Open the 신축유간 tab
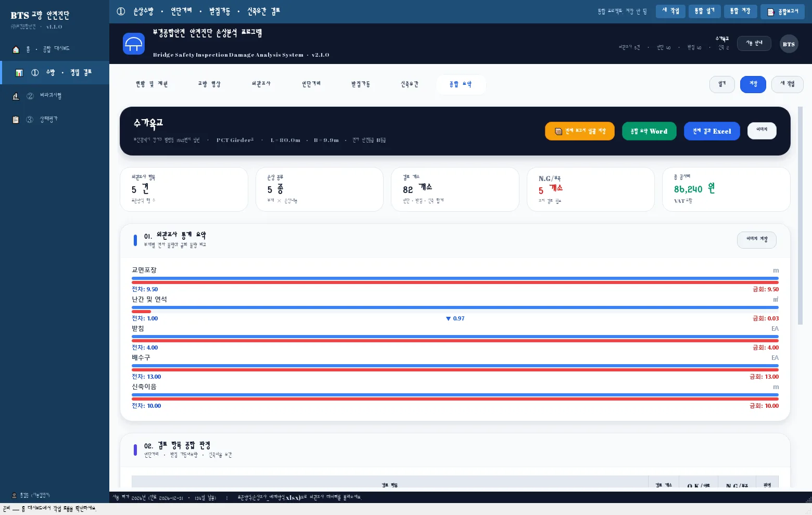 [x=410, y=84]
